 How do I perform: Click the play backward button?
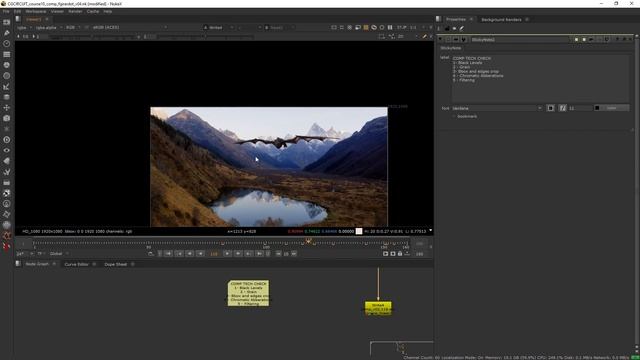tap(200, 253)
